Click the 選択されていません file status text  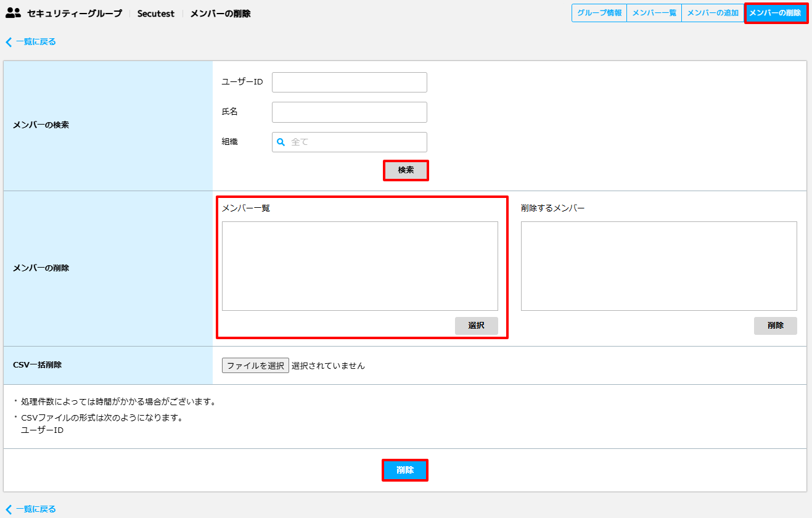pyautogui.click(x=328, y=366)
